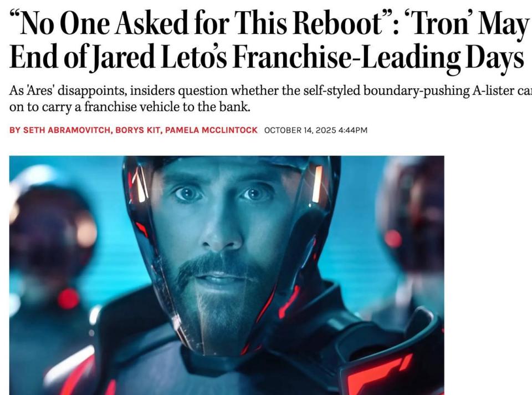The width and height of the screenshot is (532, 395).
Task: Click the "BY" label in the byline
Action: [15, 130]
